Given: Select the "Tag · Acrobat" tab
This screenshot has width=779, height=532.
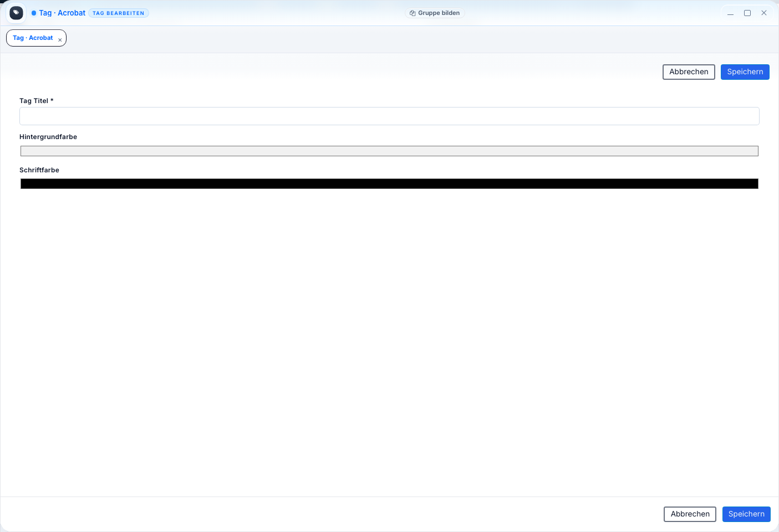Looking at the screenshot, I should click(33, 38).
